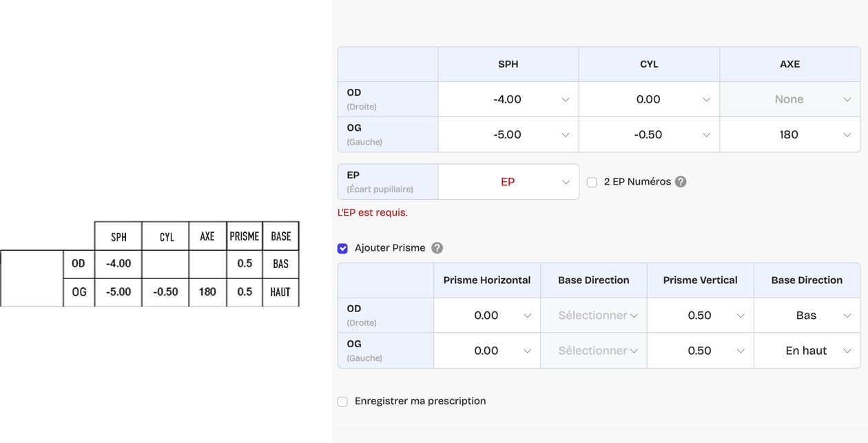The image size is (868, 443).
Task: Open the OG SPH dropdown showing -5.00
Action: tap(508, 134)
